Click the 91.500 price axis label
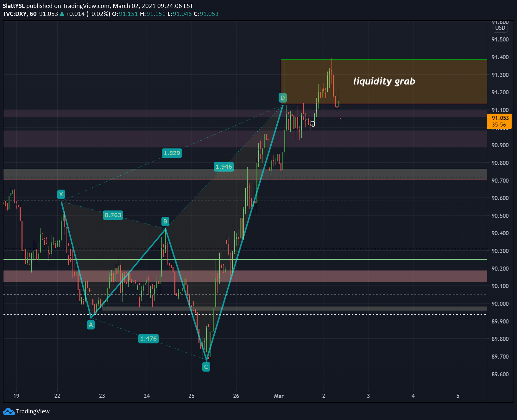The image size is (517, 420). (x=500, y=40)
